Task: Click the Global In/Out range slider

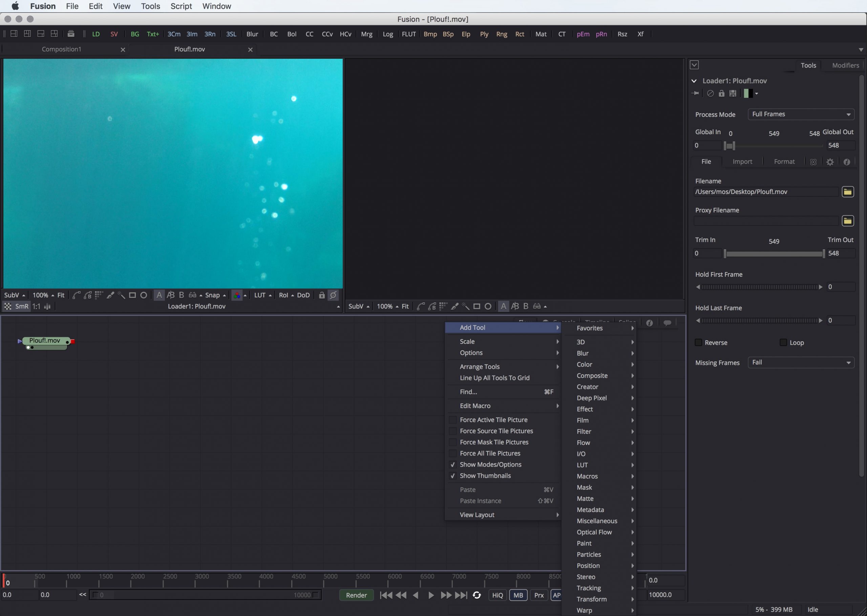Action: (x=774, y=146)
